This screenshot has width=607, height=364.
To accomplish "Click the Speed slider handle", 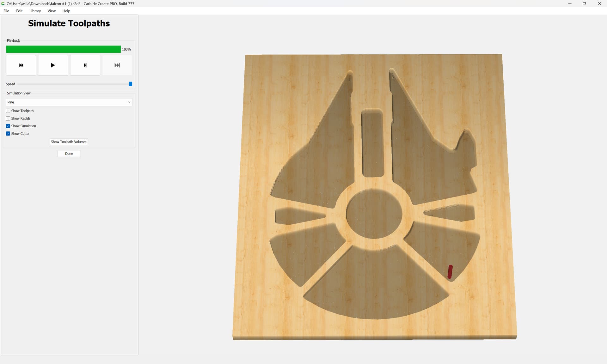I will 130,84.
